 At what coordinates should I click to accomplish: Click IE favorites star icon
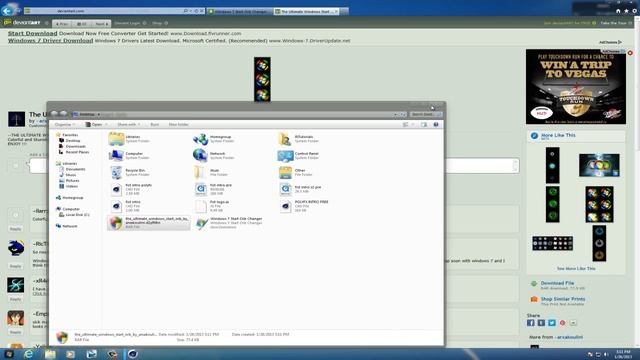pyautogui.click(x=626, y=11)
